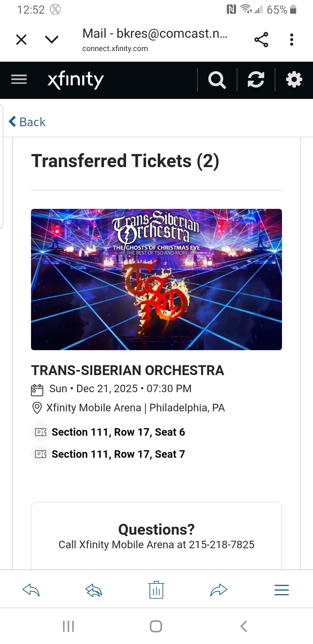Viewport: 313px width, 644px height.
Task: Open browser three-dot overflow menu
Action: click(292, 40)
